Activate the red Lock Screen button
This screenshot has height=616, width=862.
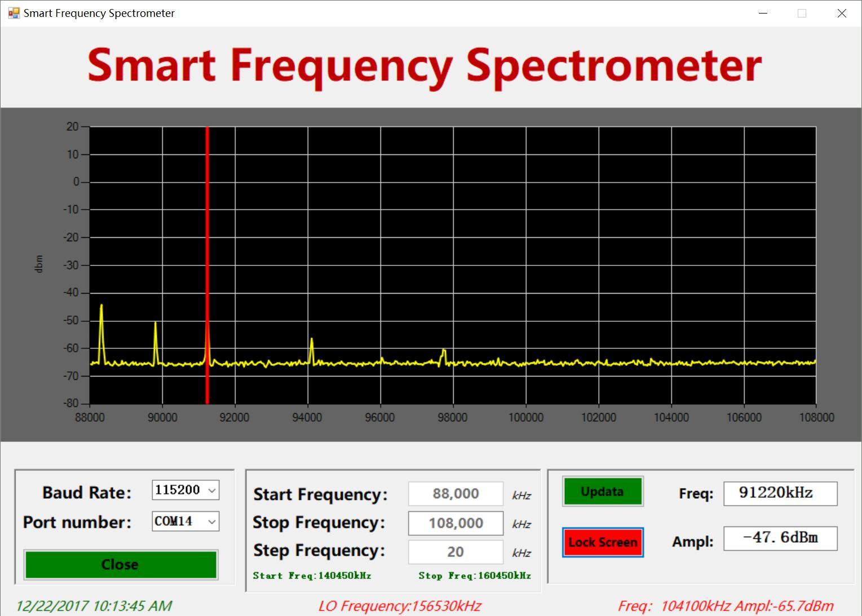click(x=602, y=542)
